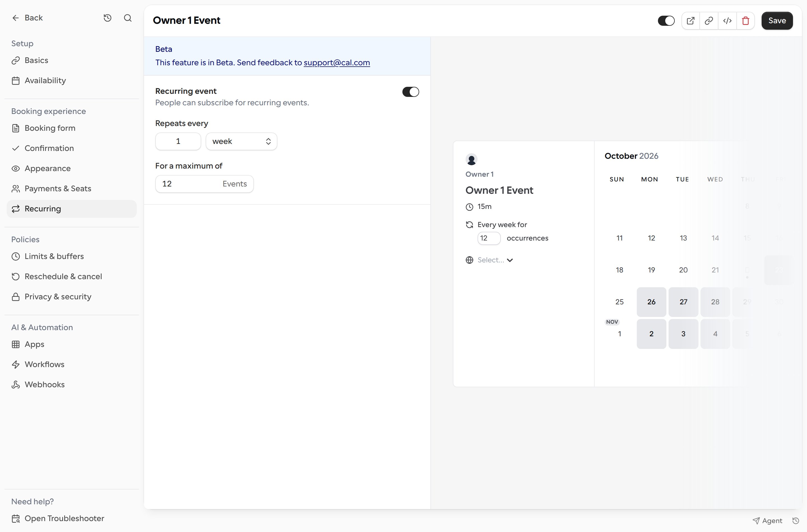Open event preview in new tab icon
This screenshot has width=807, height=532.
[x=690, y=21]
